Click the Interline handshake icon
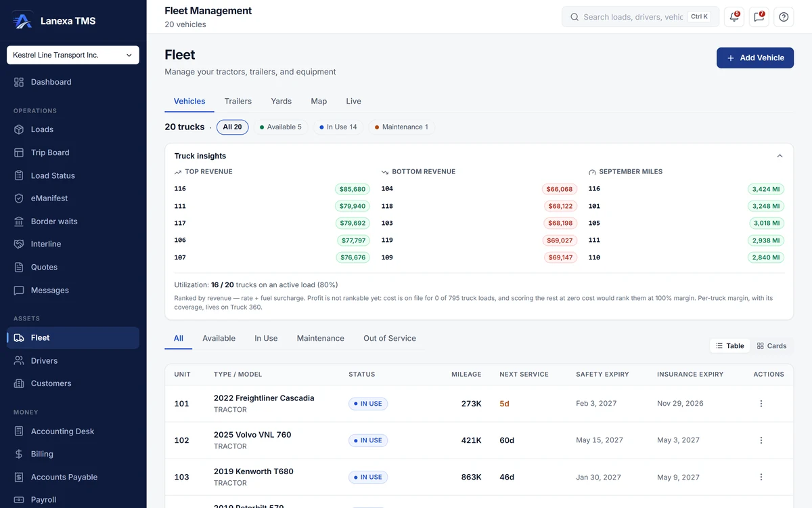812x508 pixels. coord(19,244)
